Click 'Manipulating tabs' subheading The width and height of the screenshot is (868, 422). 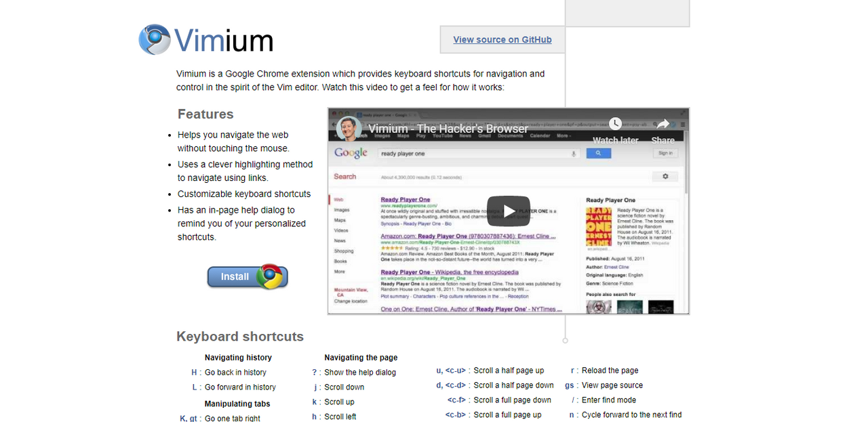tap(237, 404)
